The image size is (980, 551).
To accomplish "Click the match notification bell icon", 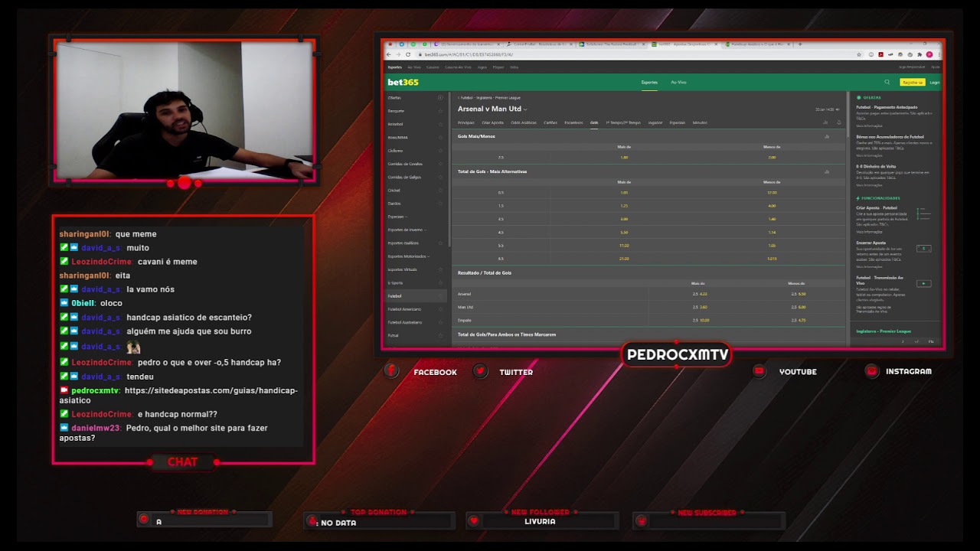I will tap(839, 122).
